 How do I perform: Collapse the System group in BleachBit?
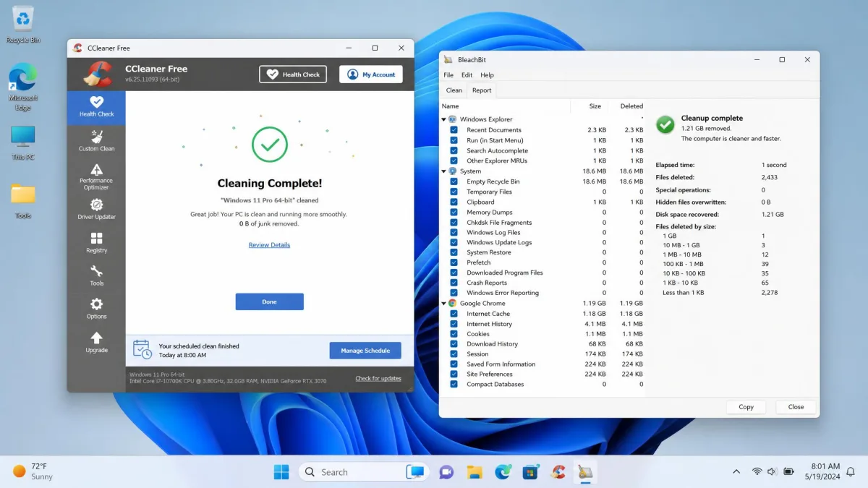click(443, 171)
